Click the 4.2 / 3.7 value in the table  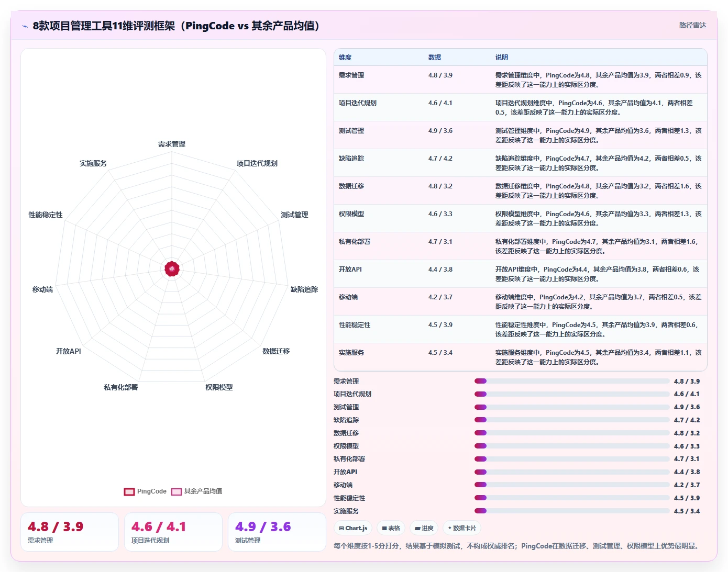(440, 297)
